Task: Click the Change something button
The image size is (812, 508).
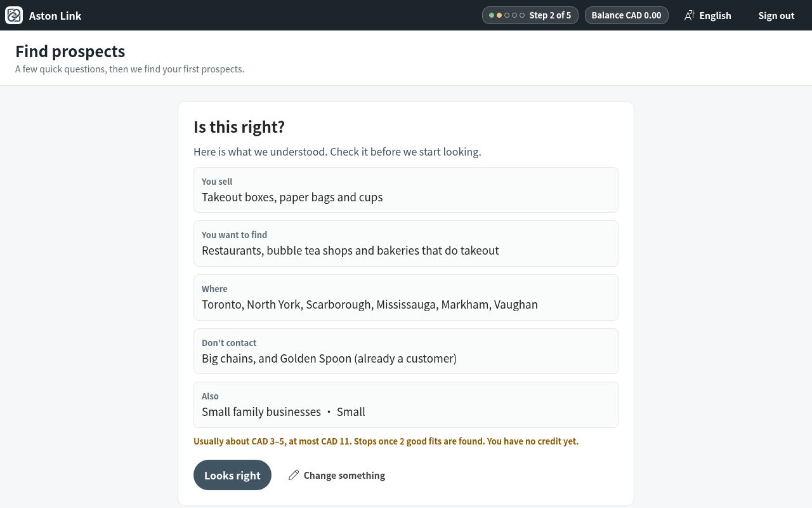Action: [x=336, y=475]
